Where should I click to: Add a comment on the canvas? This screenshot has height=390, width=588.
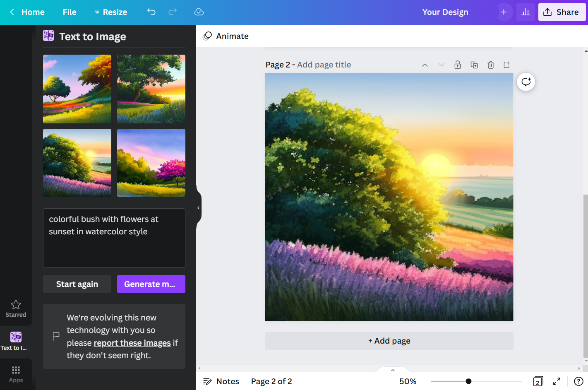click(x=526, y=82)
